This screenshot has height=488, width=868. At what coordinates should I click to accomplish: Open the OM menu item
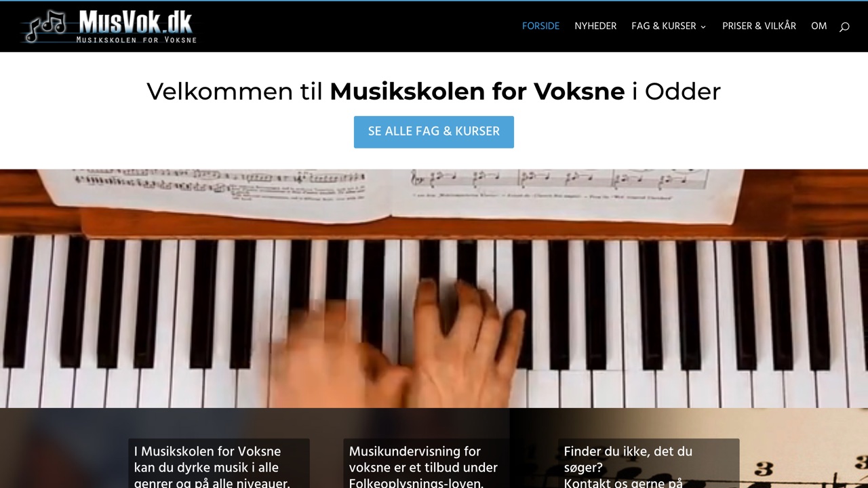click(x=818, y=26)
